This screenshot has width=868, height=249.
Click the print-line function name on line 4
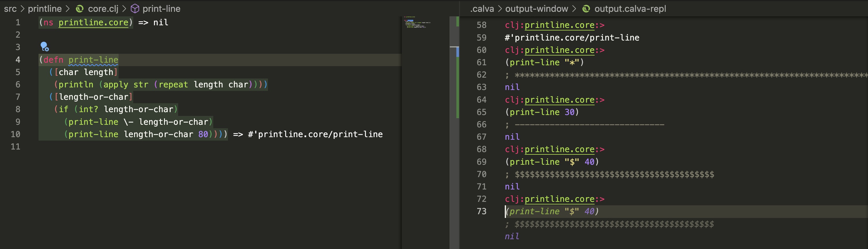tap(93, 60)
